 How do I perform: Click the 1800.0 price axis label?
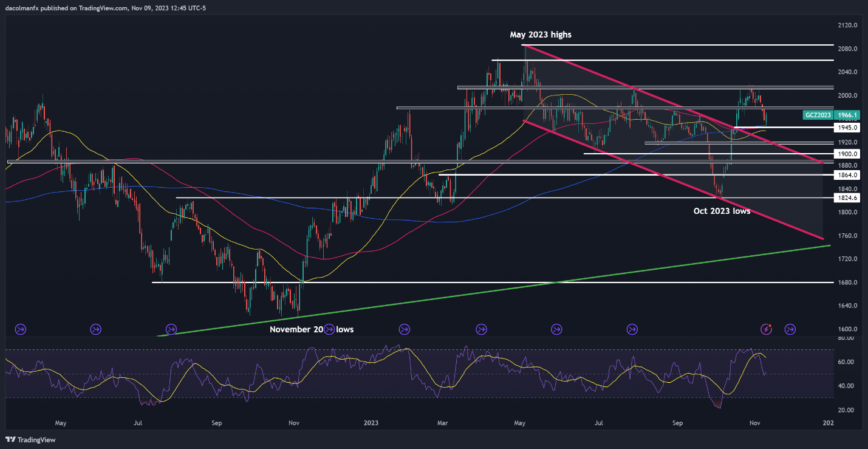tap(847, 212)
